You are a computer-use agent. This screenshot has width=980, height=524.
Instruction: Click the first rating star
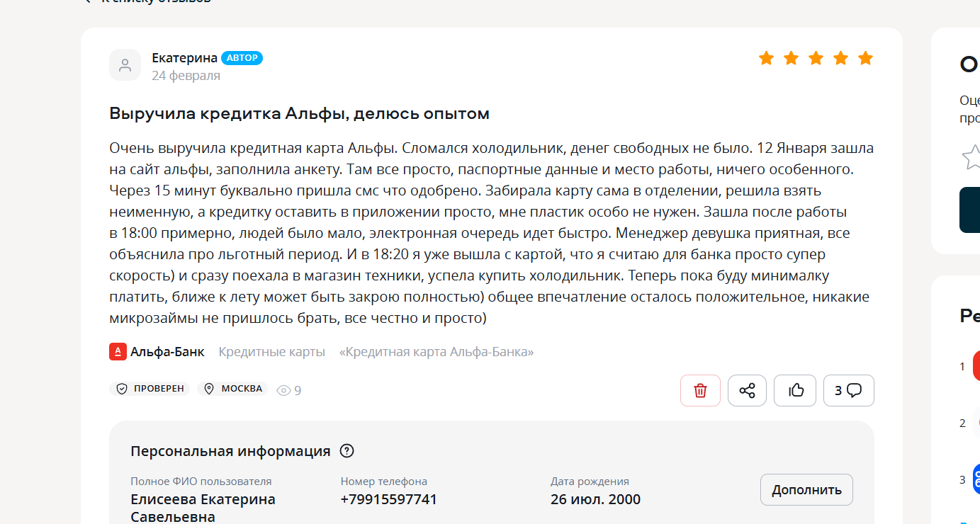(x=766, y=58)
